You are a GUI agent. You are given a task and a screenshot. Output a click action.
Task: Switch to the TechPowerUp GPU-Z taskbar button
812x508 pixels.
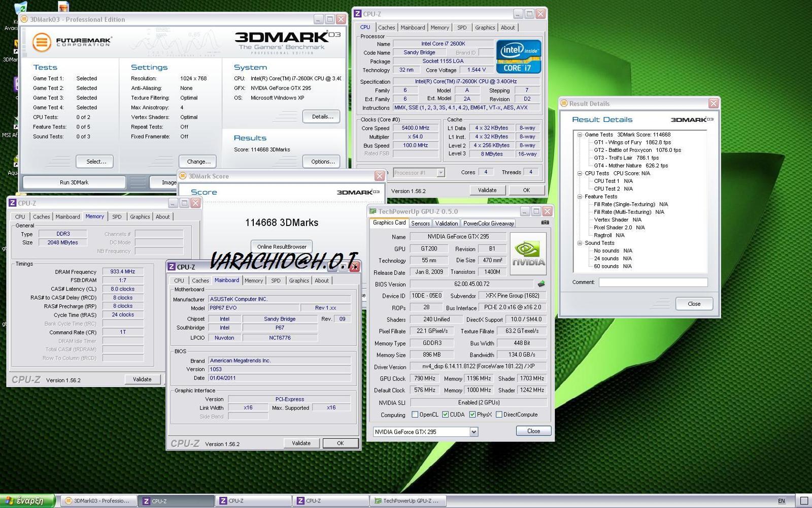[x=409, y=501]
